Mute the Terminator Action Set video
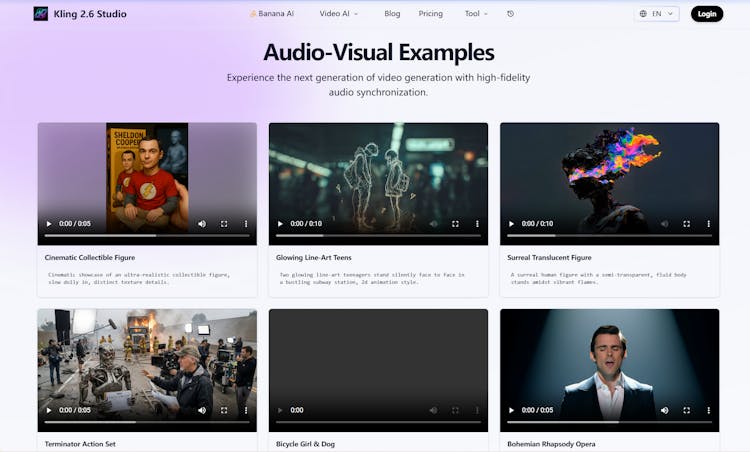The height and width of the screenshot is (452, 750). point(202,410)
